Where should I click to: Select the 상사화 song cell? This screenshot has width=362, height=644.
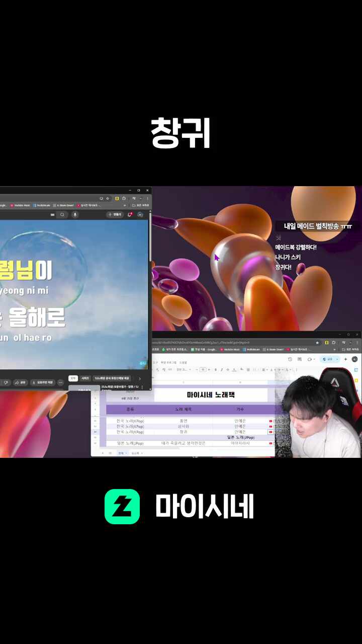pos(184,426)
